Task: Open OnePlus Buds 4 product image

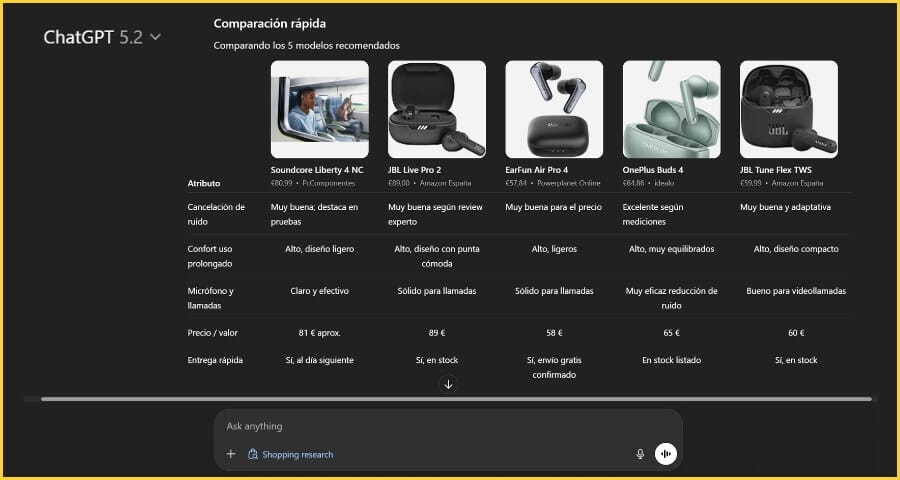Action: pos(672,109)
